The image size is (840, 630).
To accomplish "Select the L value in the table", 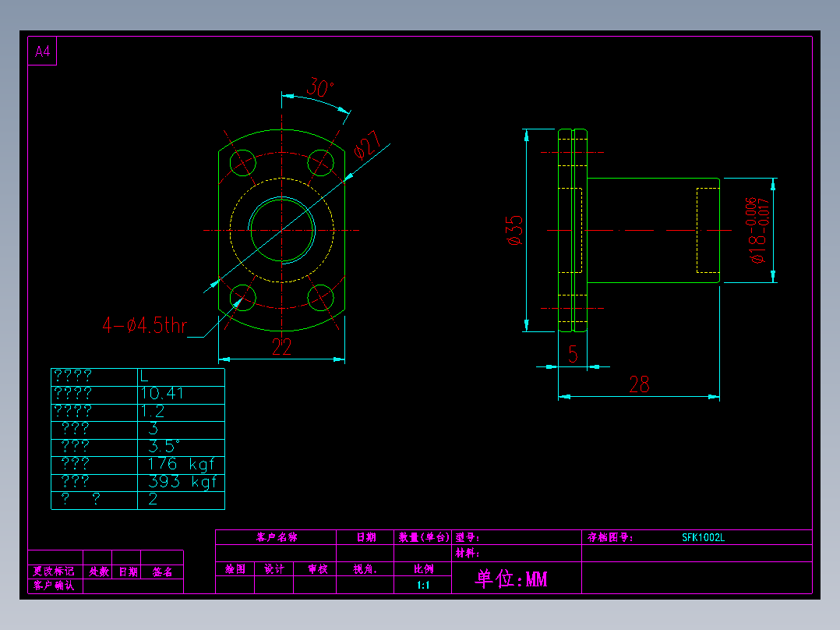I will click(x=144, y=377).
